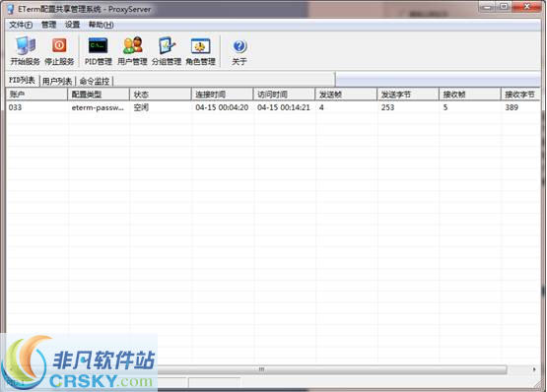Click the received frames value 5
The width and height of the screenshot is (547, 392).
tap(445, 107)
